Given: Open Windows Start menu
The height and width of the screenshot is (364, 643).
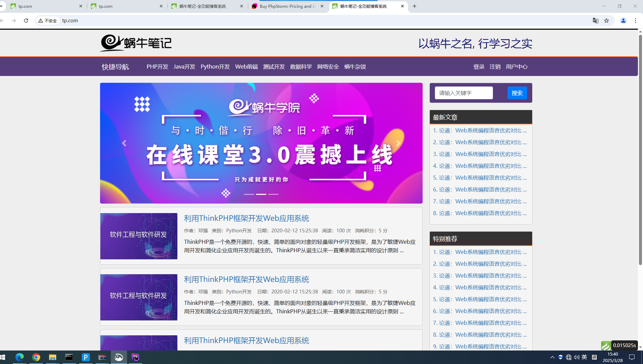Looking at the screenshot, I should coord(3,357).
